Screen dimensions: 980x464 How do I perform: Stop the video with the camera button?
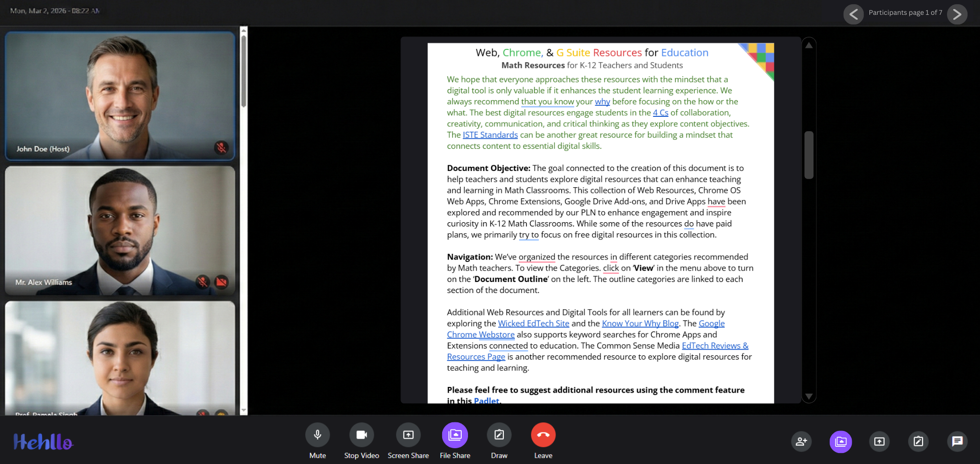coord(361,435)
